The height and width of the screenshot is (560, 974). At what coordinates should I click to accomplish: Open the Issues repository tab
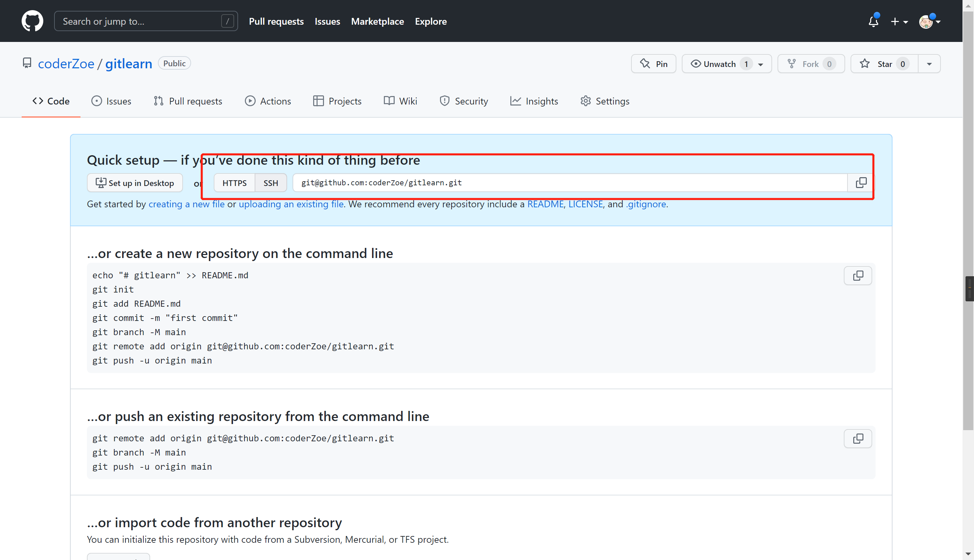pyautogui.click(x=111, y=101)
